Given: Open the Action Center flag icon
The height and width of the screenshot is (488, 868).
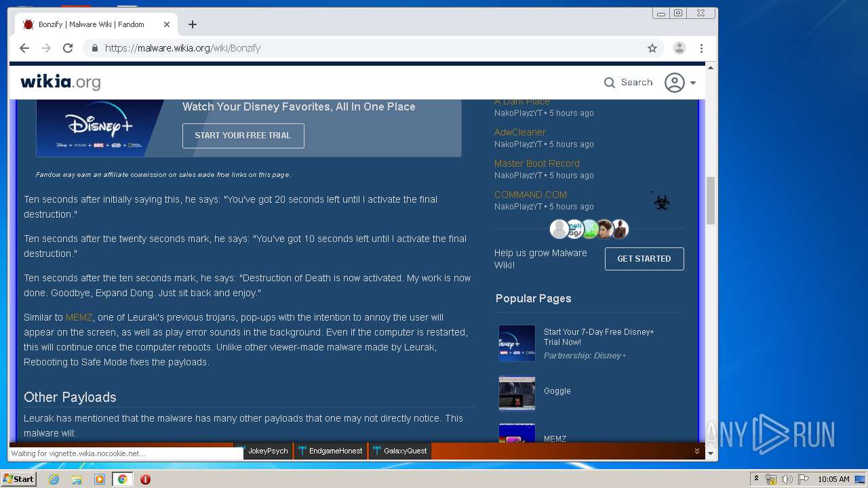Looking at the screenshot, I should pyautogui.click(x=804, y=479).
